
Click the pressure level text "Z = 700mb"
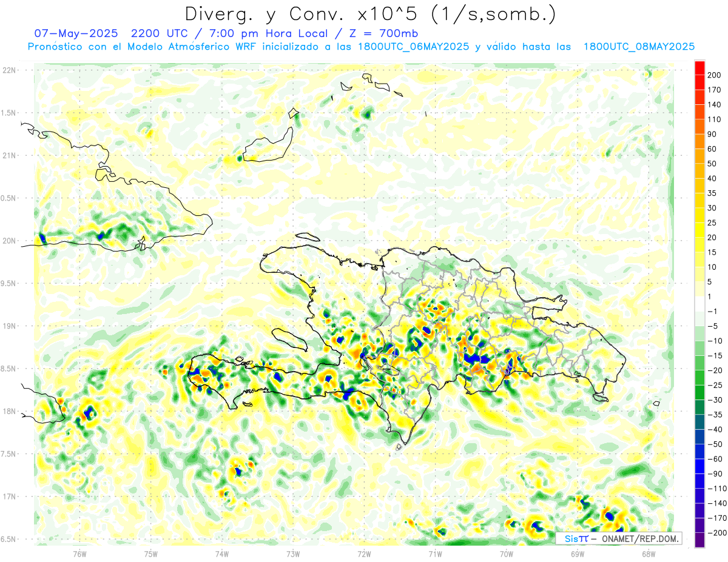(x=385, y=33)
